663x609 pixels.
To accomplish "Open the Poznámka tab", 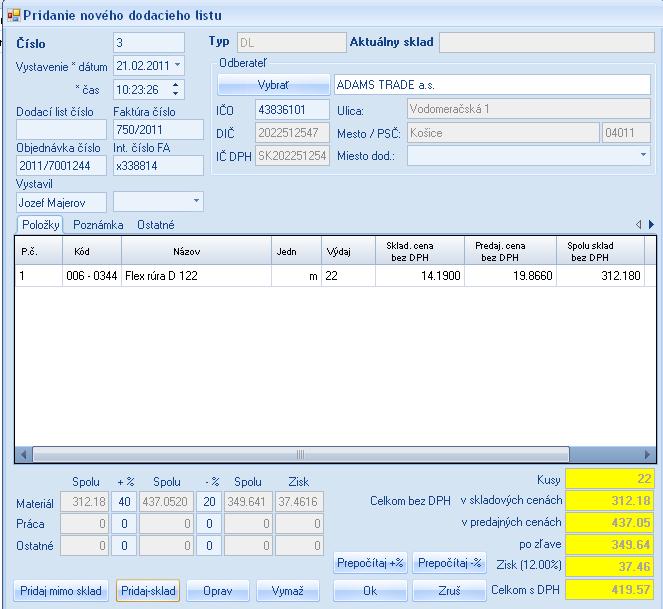I will [x=98, y=225].
